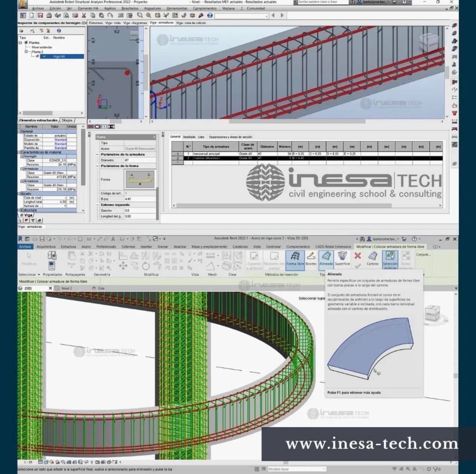This screenshot has height=474, width=476.
Task: Open the Dibujos tab in inspector
Action: coord(67,120)
